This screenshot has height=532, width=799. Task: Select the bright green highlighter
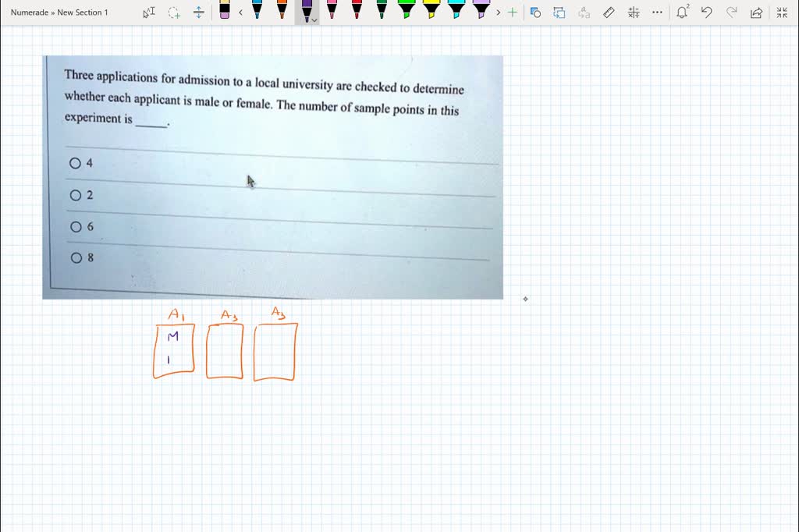406,9
